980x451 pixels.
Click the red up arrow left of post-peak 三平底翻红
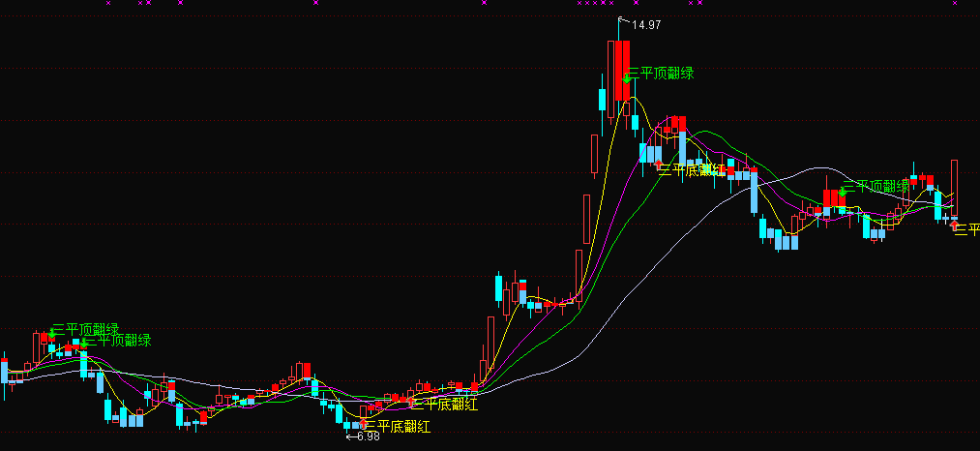[658, 165]
